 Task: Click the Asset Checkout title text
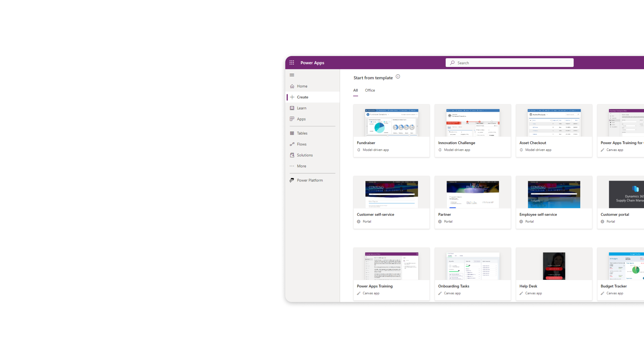click(x=533, y=143)
